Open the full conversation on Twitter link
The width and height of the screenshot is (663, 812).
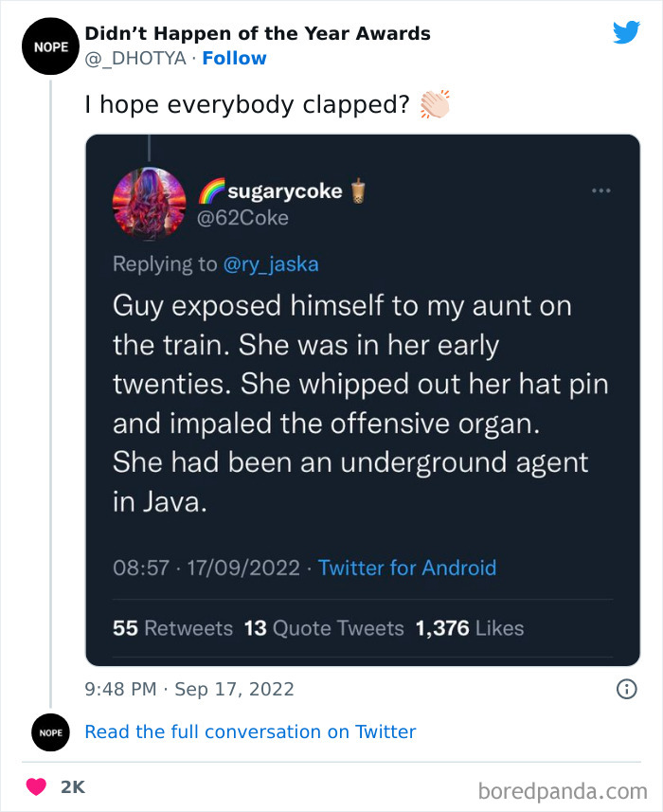250,731
